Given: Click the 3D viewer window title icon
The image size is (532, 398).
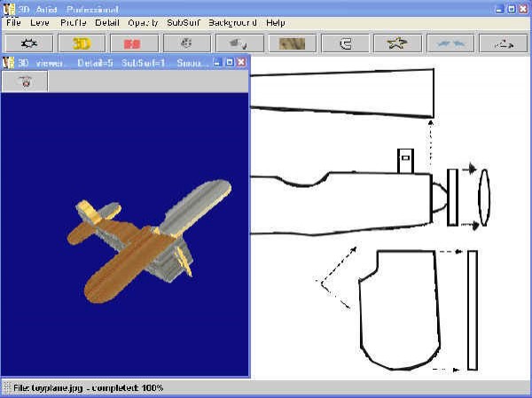Looking at the screenshot, I should [8, 62].
